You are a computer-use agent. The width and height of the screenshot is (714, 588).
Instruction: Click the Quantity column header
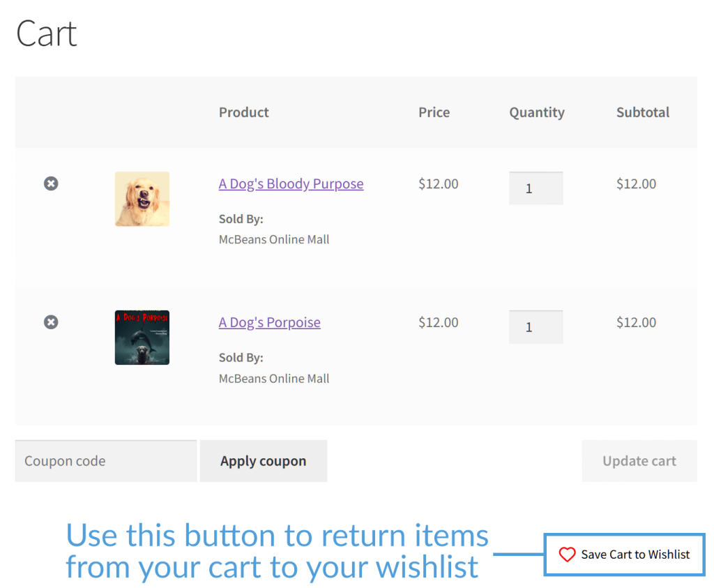click(x=536, y=112)
